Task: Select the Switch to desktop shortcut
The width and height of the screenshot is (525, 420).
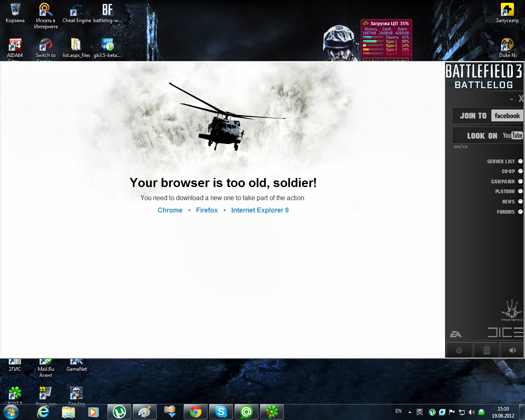Action: pos(46,49)
